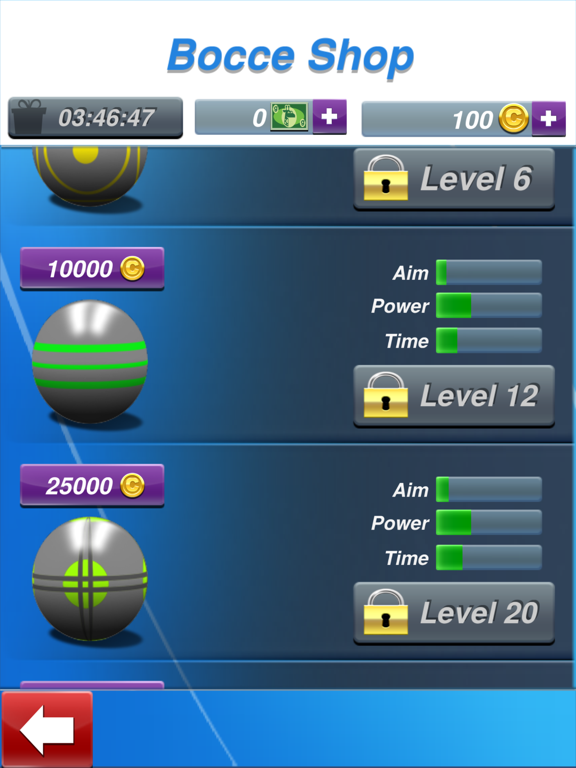This screenshot has width=576, height=768.
Task: Click the Power bar of 10000 ball
Action: pyautogui.click(x=489, y=306)
